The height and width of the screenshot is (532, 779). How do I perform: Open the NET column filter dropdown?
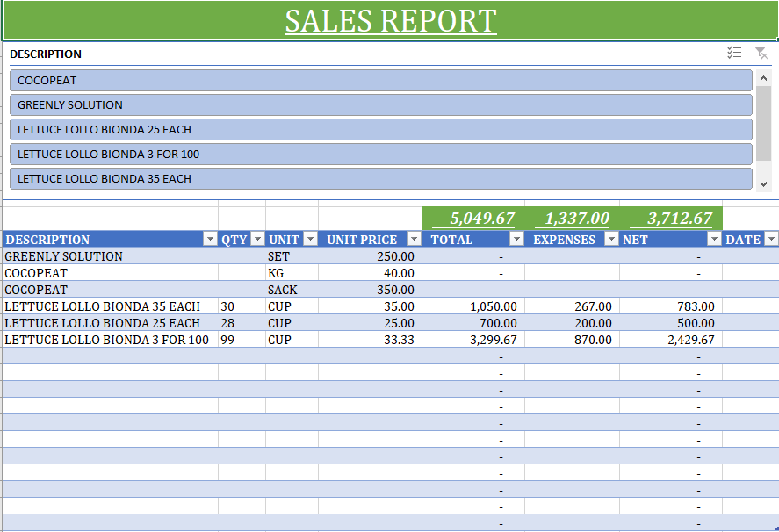coord(714,240)
